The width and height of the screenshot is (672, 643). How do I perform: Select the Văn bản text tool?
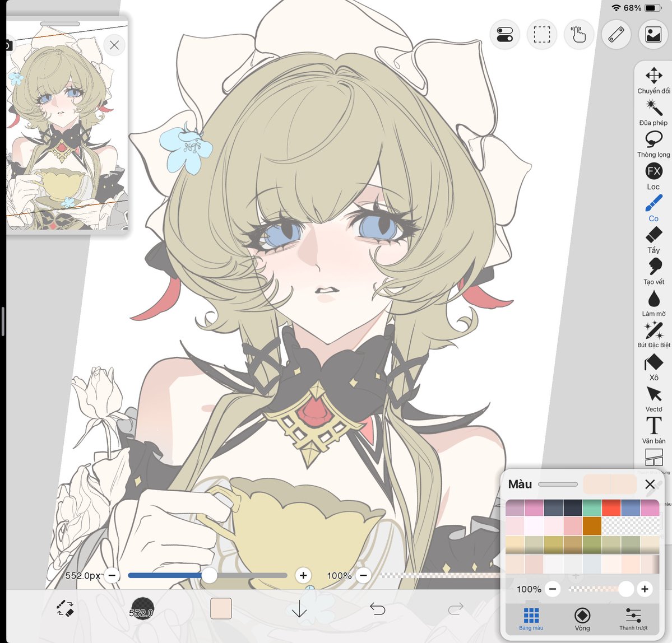point(654,431)
